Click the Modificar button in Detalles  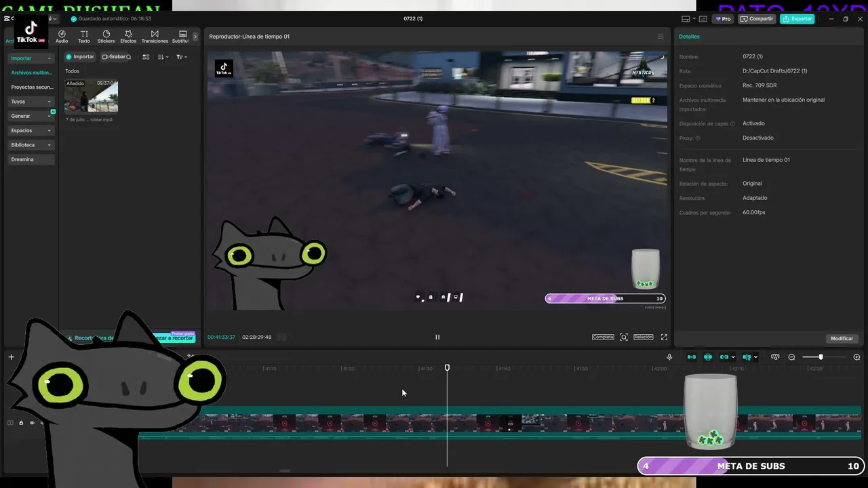842,338
